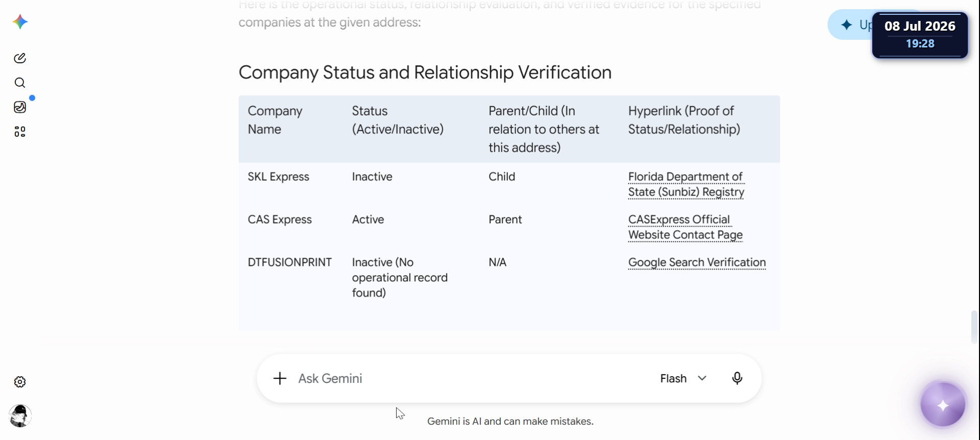
Task: Select the DTFUSIONPRINT company name cell
Action: [290, 262]
